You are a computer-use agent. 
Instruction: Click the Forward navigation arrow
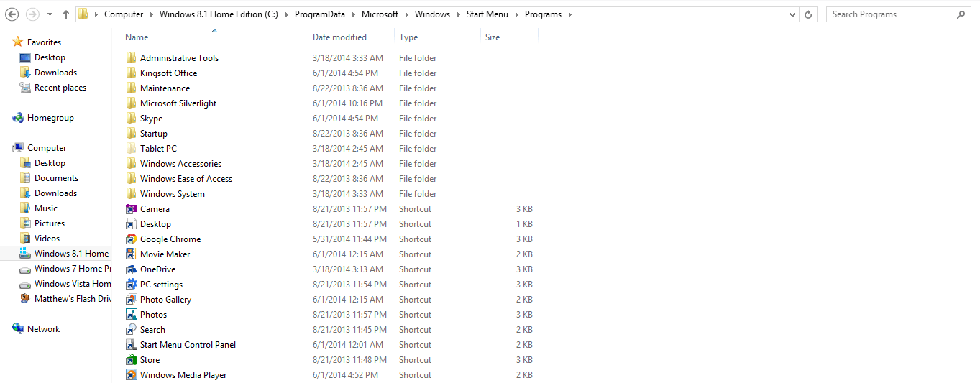[x=32, y=14]
